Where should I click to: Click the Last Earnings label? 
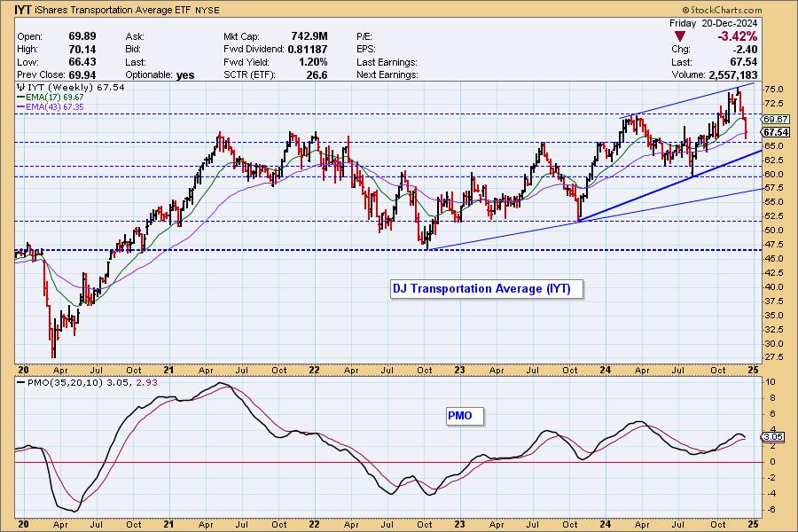click(387, 62)
